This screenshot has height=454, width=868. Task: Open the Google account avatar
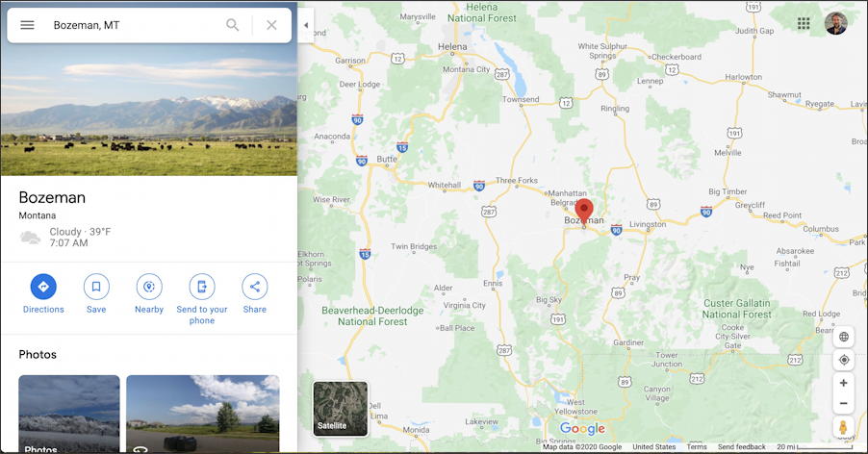tap(836, 23)
